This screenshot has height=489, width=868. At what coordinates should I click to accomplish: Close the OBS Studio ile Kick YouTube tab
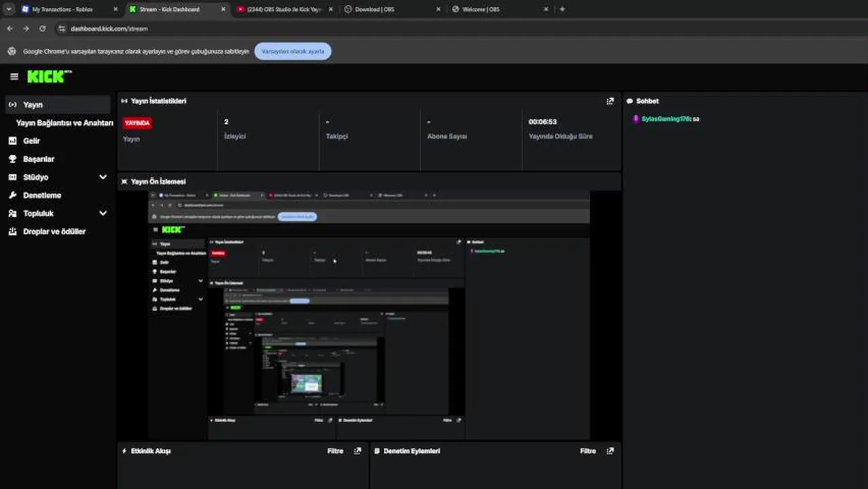[x=331, y=10]
